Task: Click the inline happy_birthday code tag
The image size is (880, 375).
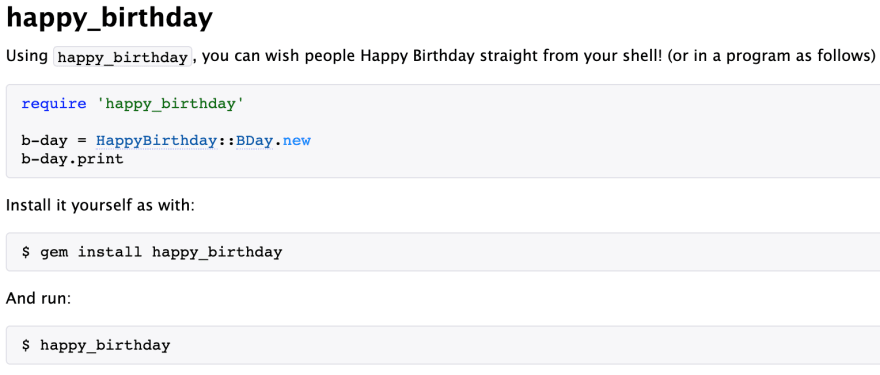Action: pyautogui.click(x=122, y=57)
